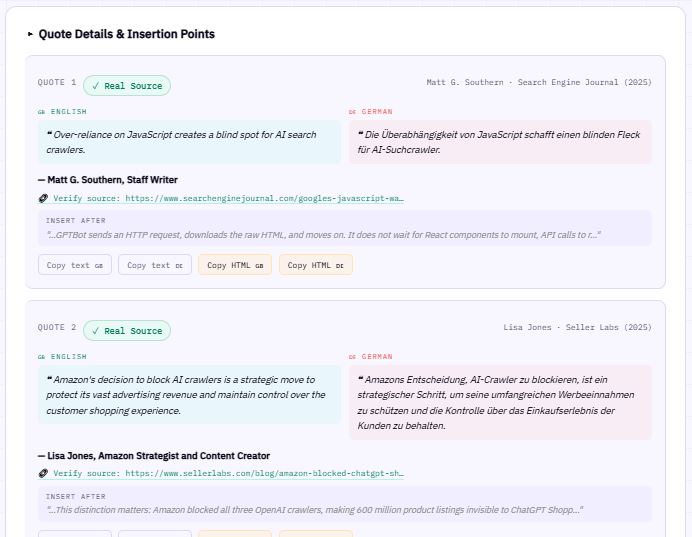Open the sellerlabs.com verify source link
The image size is (692, 537).
coord(228,474)
